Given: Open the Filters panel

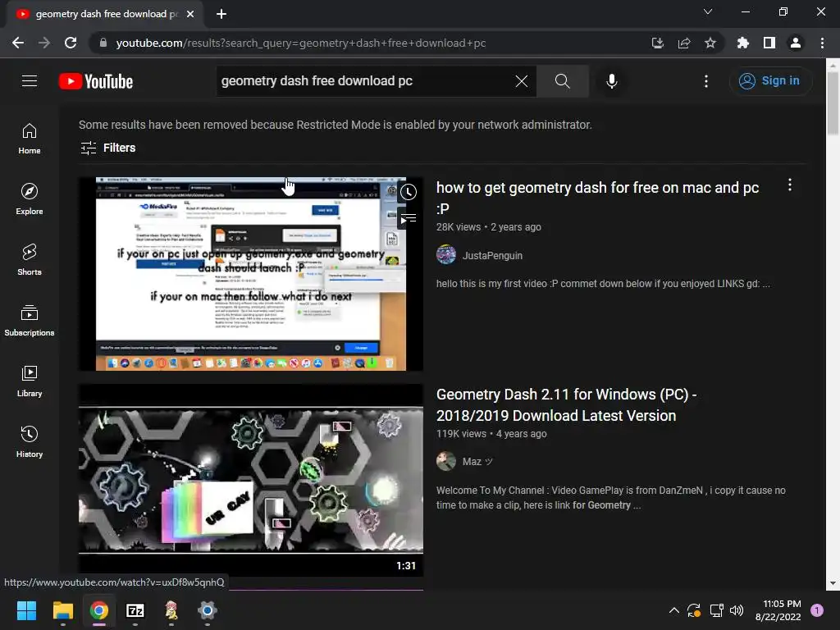Looking at the screenshot, I should (107, 148).
